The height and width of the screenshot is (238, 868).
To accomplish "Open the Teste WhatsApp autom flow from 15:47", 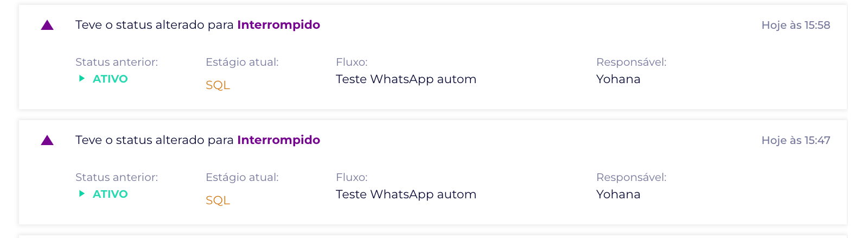I will point(406,195).
